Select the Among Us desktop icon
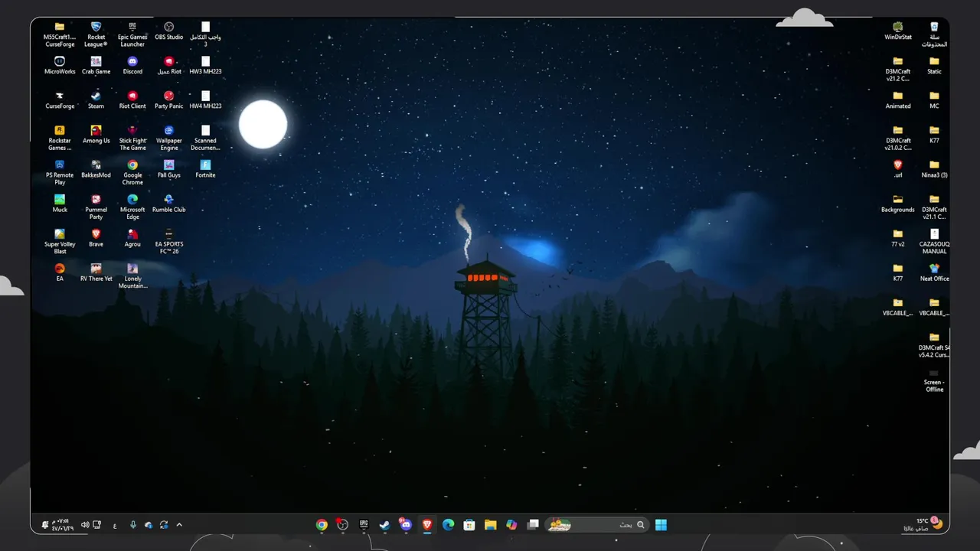The image size is (980, 551). tap(96, 135)
